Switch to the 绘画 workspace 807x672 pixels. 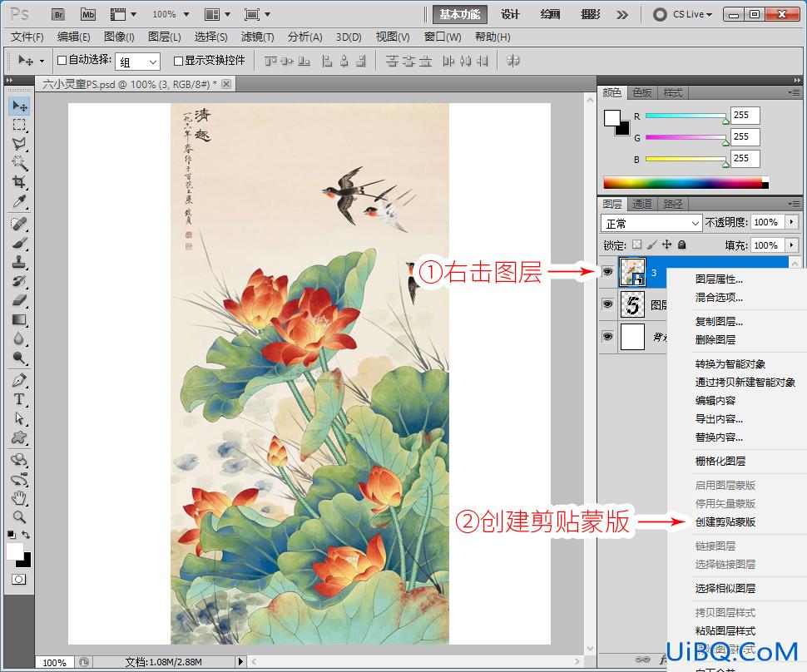click(550, 14)
